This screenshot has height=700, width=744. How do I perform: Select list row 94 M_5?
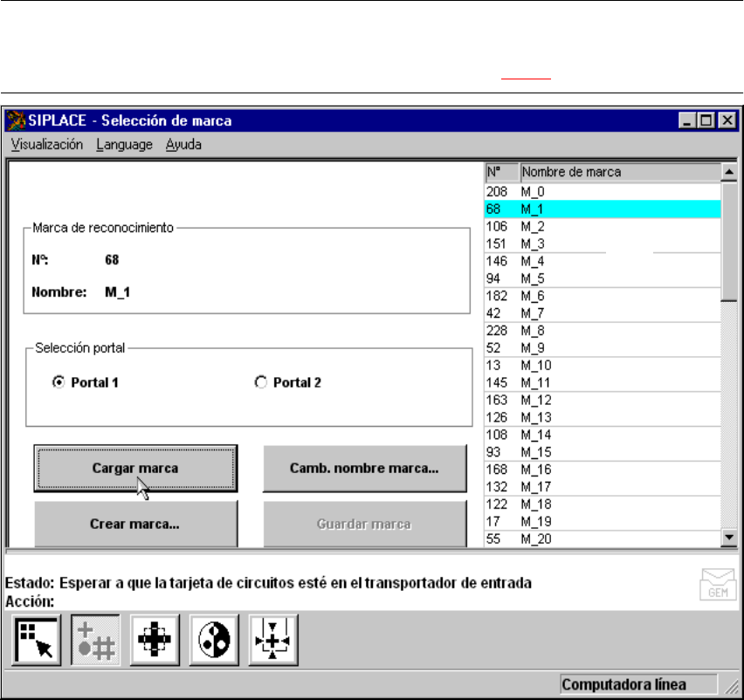pos(603,278)
